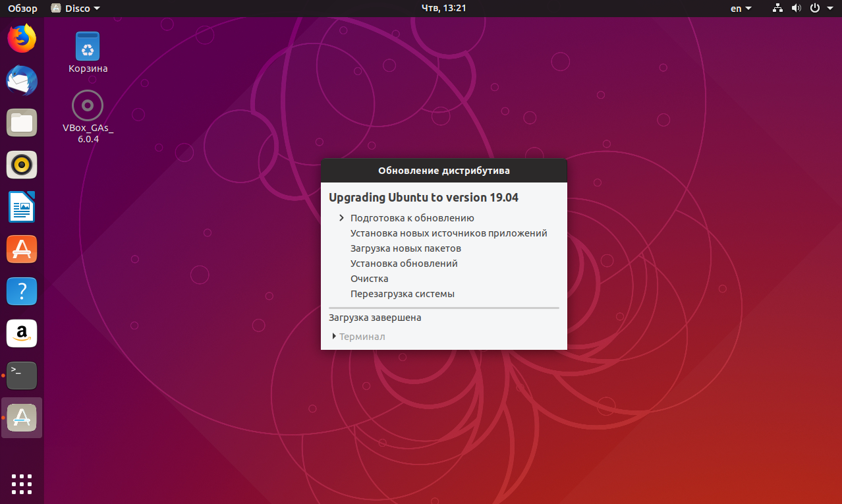Open the Disco app menu dropdown
The height and width of the screenshot is (504, 842).
point(76,9)
